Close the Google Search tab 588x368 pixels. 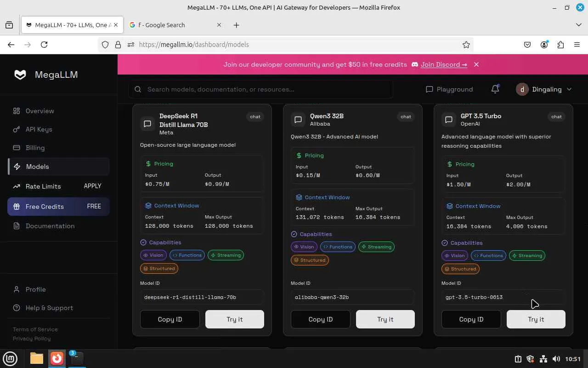(x=219, y=25)
